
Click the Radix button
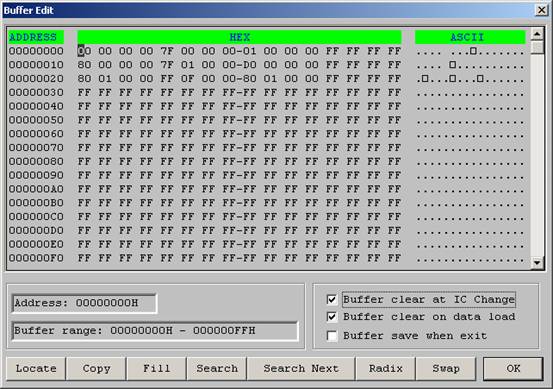point(386,369)
